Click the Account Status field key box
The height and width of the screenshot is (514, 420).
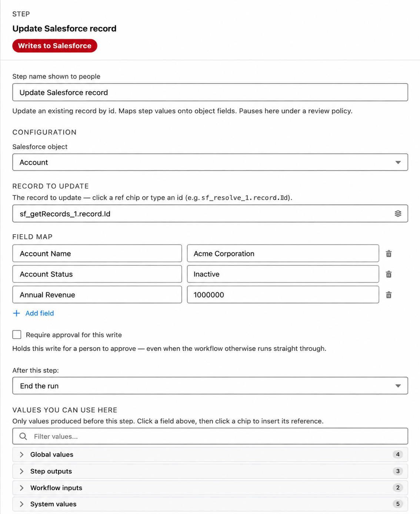click(x=97, y=274)
